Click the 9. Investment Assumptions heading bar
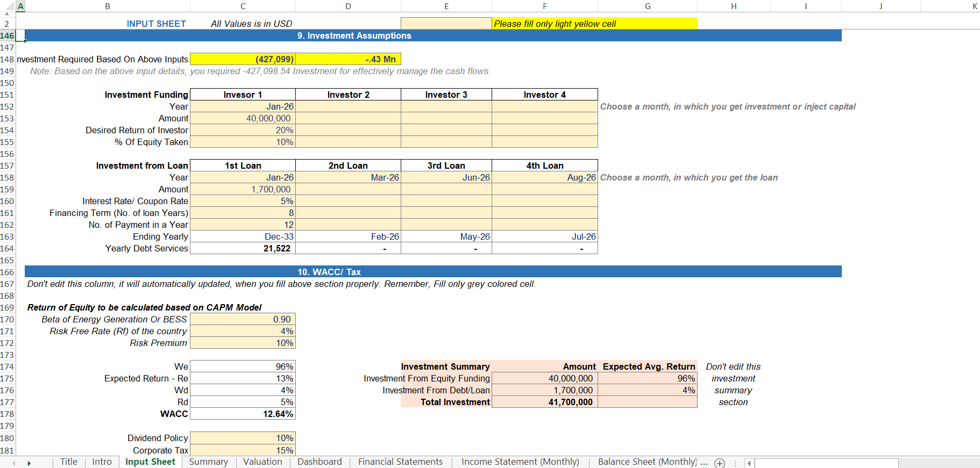980x468 pixels. coord(433,35)
